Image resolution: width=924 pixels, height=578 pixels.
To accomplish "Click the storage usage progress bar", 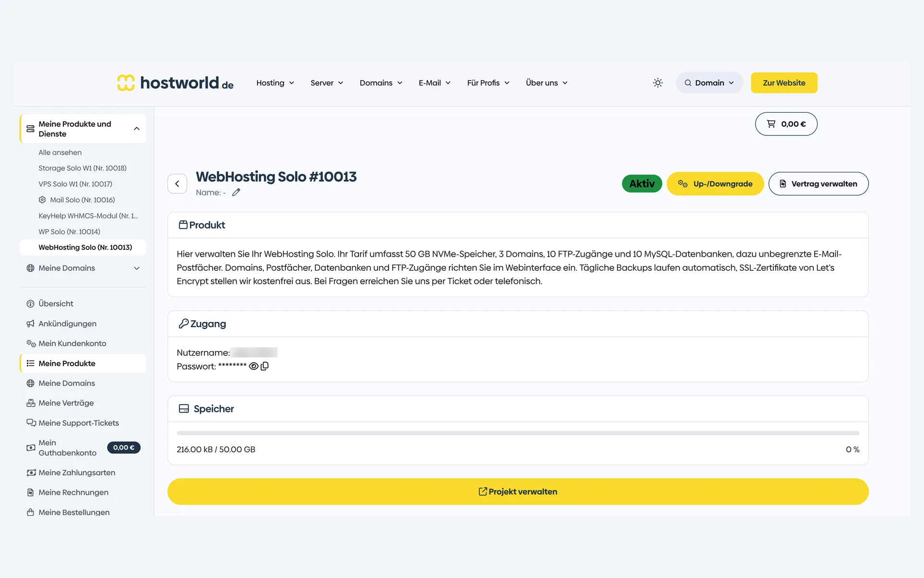I will point(518,433).
